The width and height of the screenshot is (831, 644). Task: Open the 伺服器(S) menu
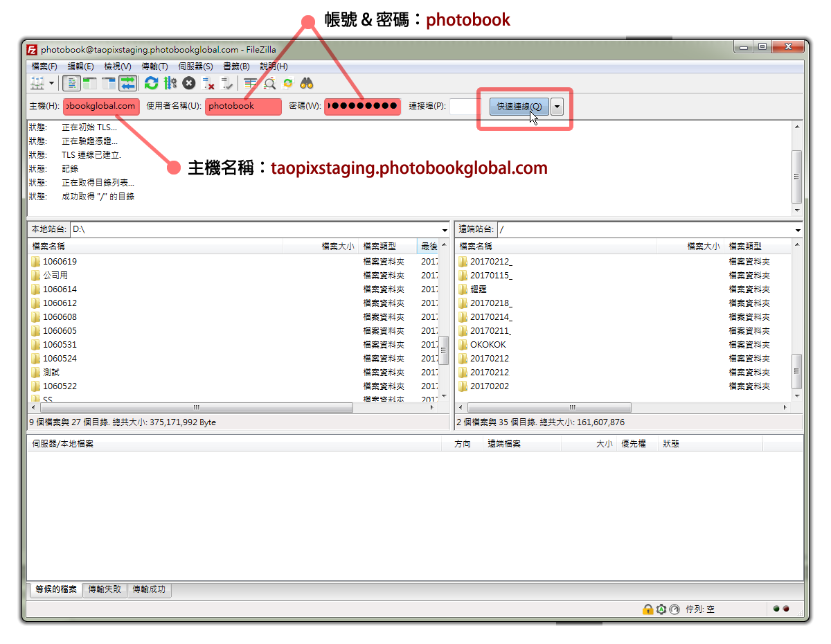tap(195, 66)
